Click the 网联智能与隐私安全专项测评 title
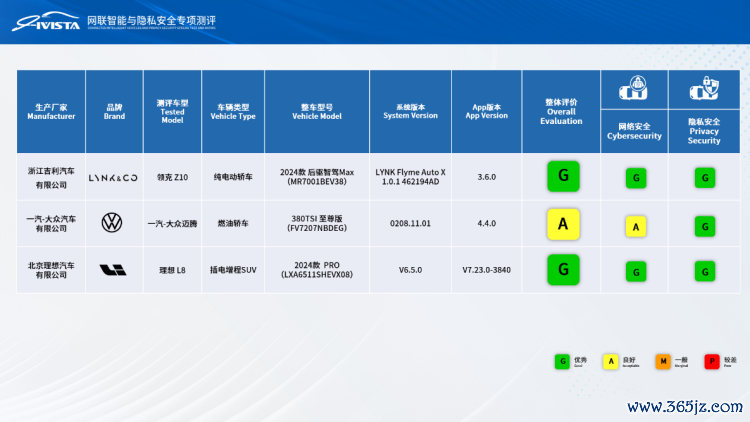750x422 pixels. point(151,21)
